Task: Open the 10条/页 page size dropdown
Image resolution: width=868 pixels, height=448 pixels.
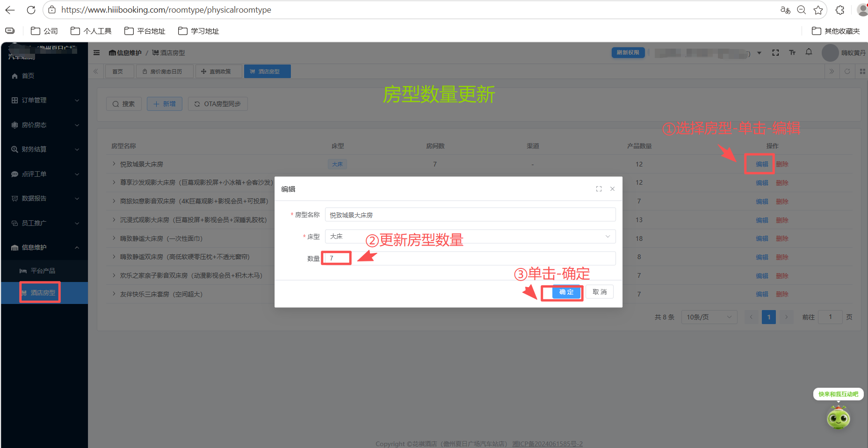Action: 709,317
